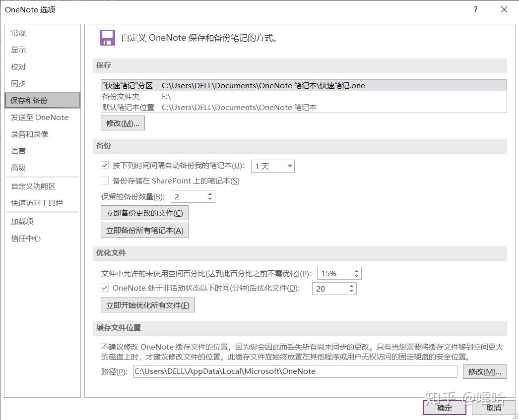
Task: Open the 常规 options category
Action: coord(18,33)
